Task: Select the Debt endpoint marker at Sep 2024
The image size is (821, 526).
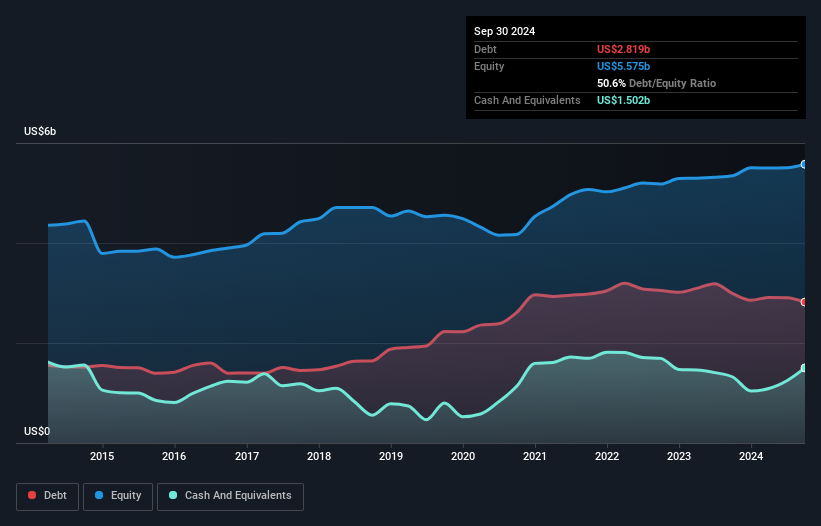Action: click(x=804, y=302)
